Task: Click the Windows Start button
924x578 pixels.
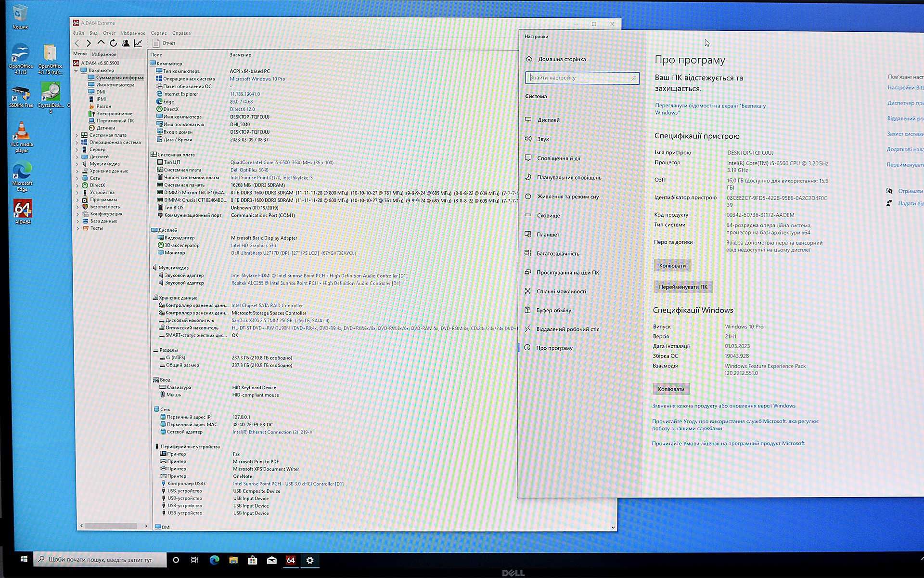Action: point(24,559)
